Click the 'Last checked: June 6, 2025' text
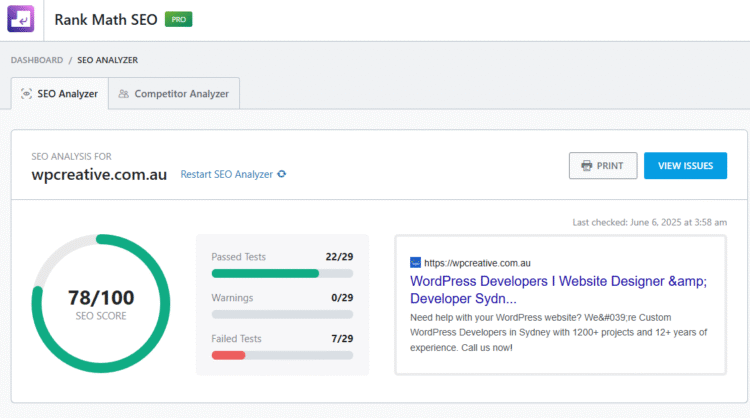This screenshot has height=418, width=750. coord(650,222)
